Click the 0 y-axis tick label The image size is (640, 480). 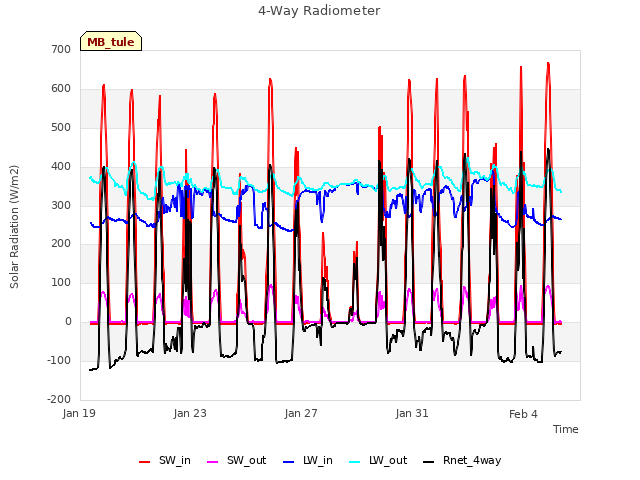68,322
